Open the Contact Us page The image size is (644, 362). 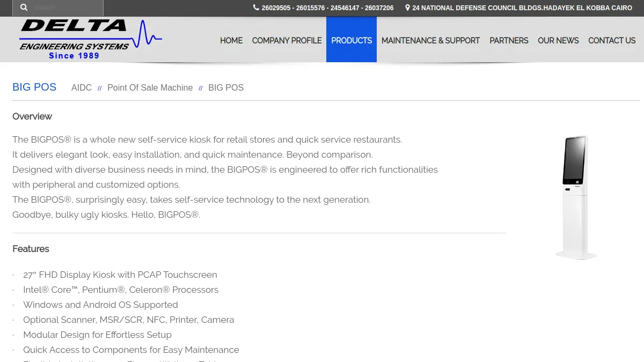tap(612, 40)
